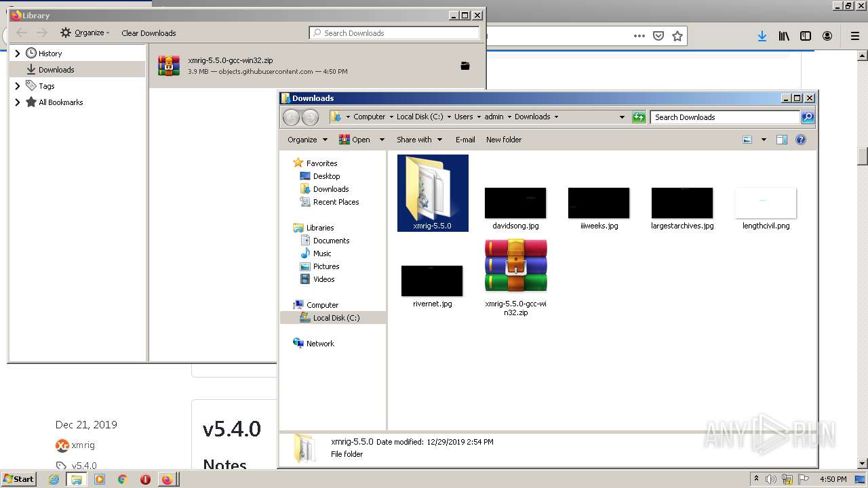868x488 pixels.
Task: Open containing folder for xmrig zip download
Action: (465, 66)
